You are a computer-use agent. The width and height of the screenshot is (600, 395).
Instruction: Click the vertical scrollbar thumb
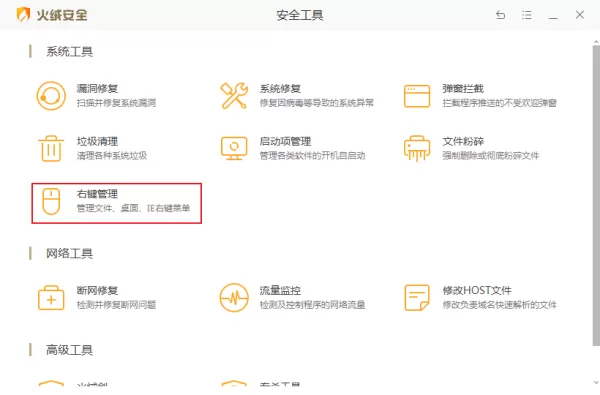596,195
